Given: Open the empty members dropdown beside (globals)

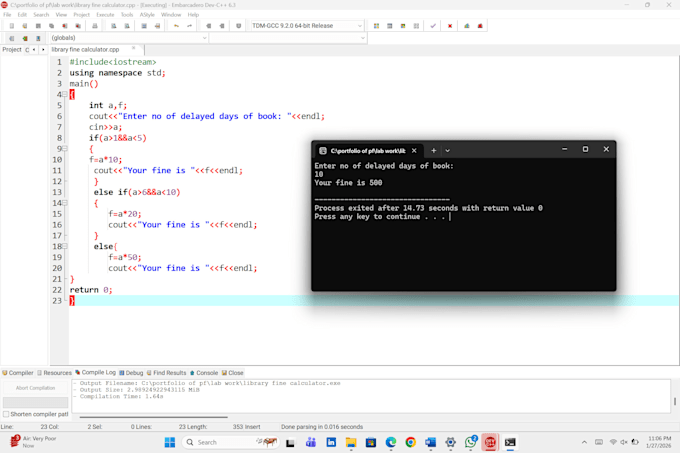Looking at the screenshot, I should pyautogui.click(x=288, y=38).
